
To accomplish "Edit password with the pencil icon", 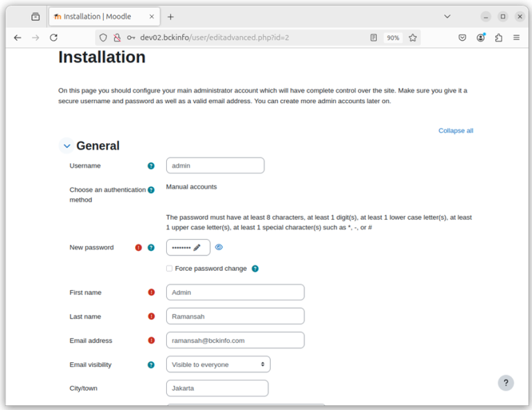I will click(197, 247).
